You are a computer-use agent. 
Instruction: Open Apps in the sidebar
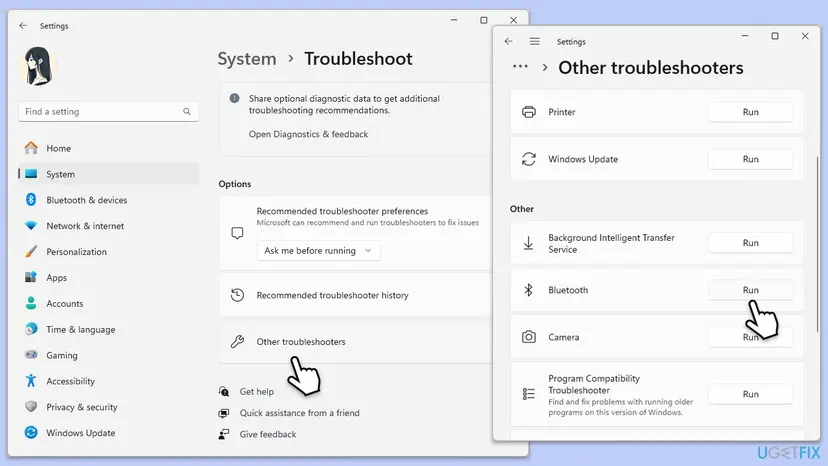pos(108,277)
